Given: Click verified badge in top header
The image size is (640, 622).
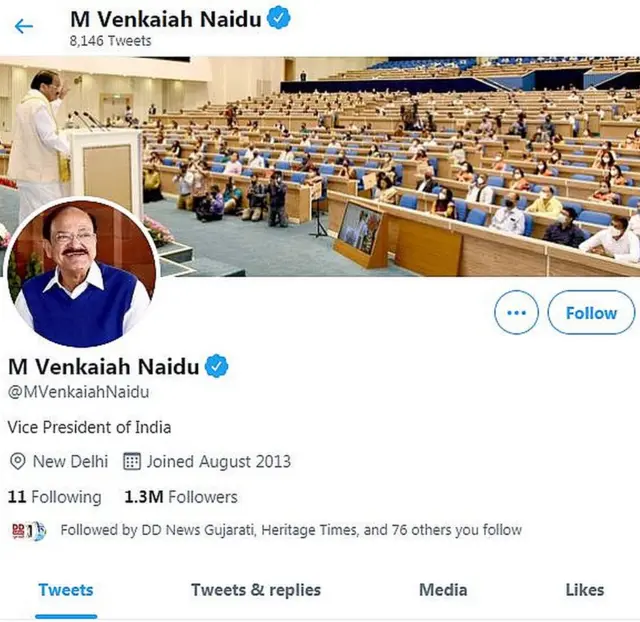Looking at the screenshot, I should coord(279,18).
